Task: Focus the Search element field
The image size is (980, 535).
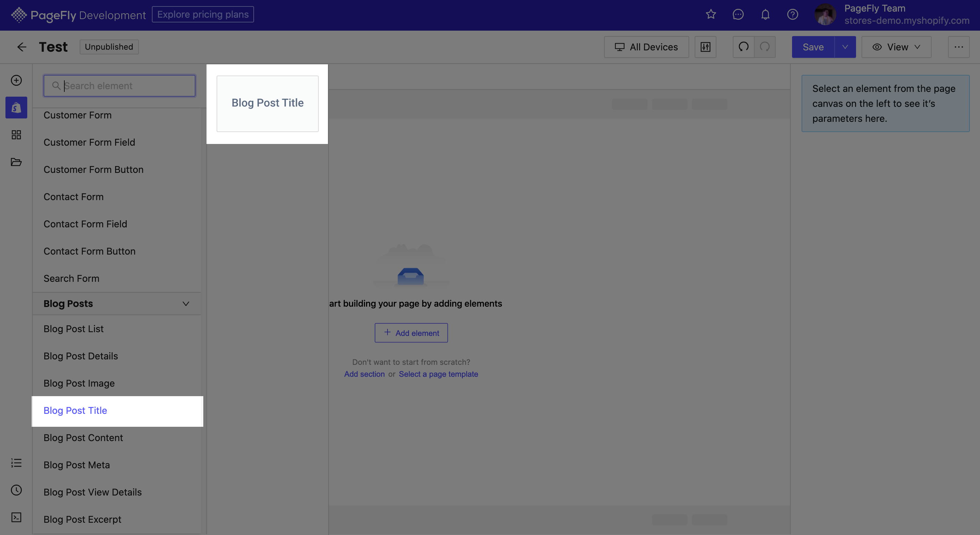Action: coord(120,85)
